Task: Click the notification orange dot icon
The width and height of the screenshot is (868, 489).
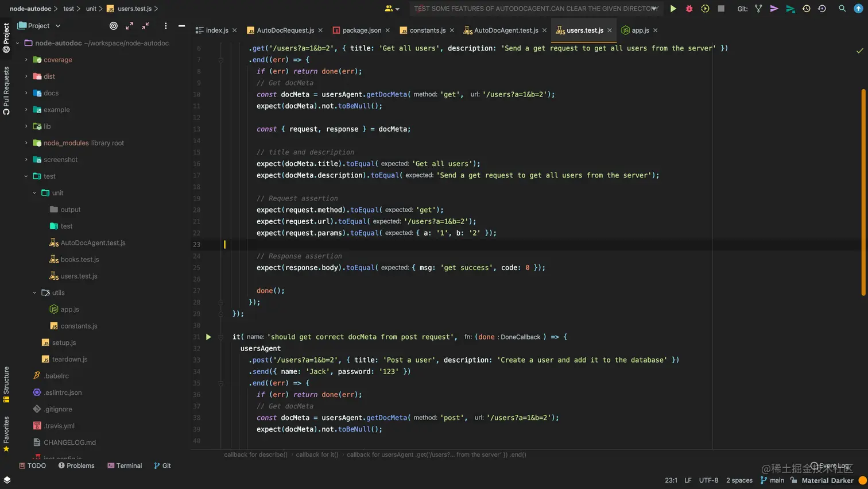Action: pyautogui.click(x=862, y=480)
